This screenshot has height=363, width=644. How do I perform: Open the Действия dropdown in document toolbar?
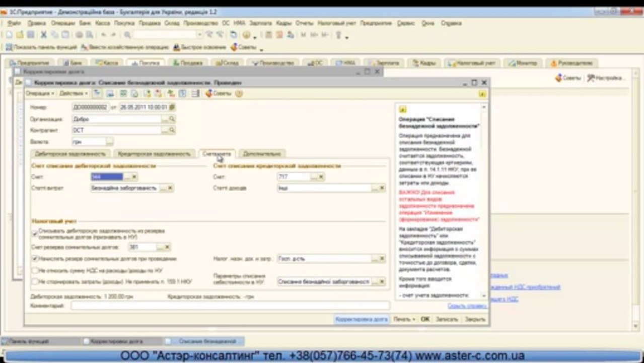pyautogui.click(x=74, y=93)
